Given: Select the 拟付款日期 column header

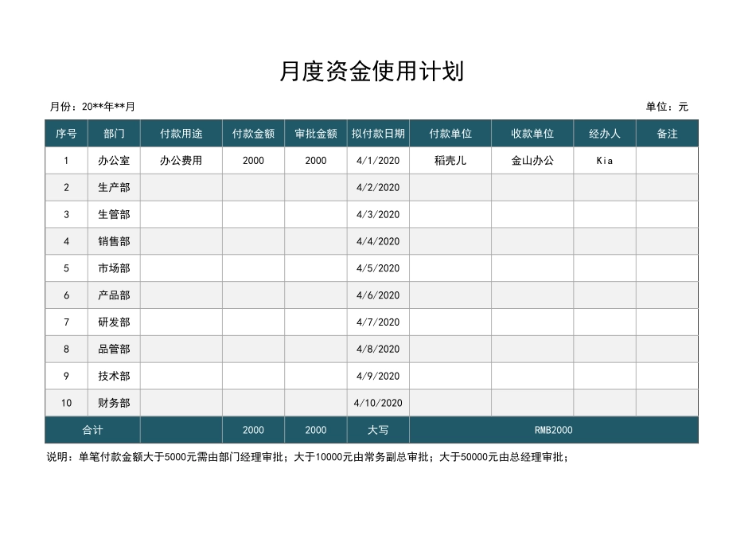Looking at the screenshot, I should [379, 133].
